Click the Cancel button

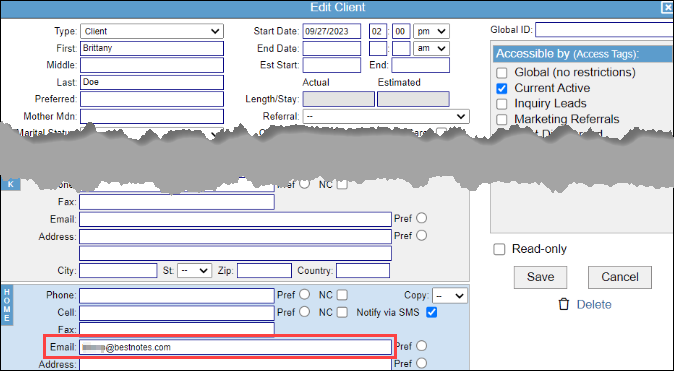(x=619, y=277)
